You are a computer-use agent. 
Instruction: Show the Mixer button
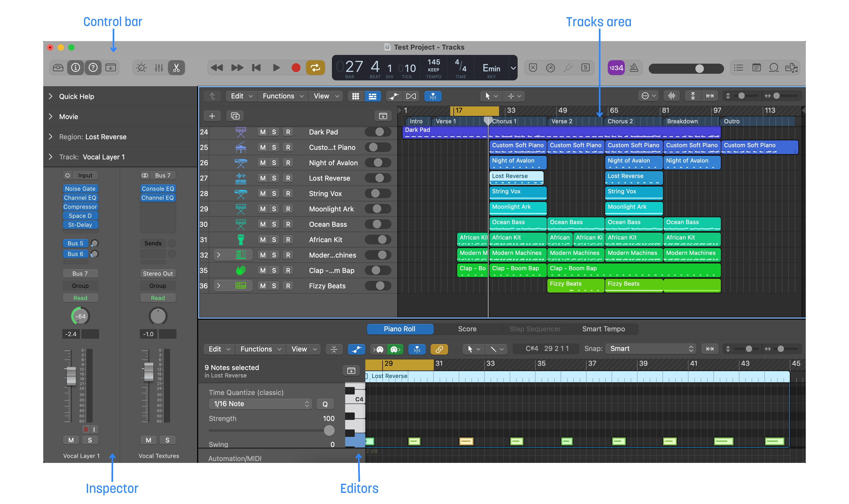159,68
